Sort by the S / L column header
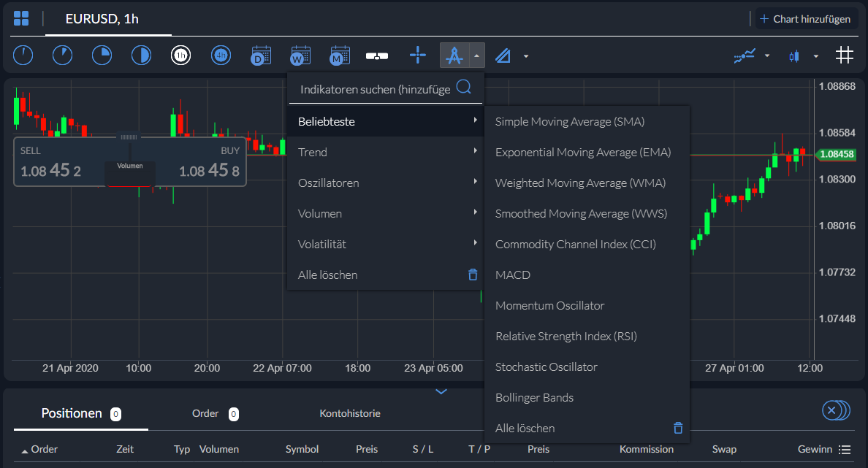This screenshot has width=868, height=468. [423, 449]
